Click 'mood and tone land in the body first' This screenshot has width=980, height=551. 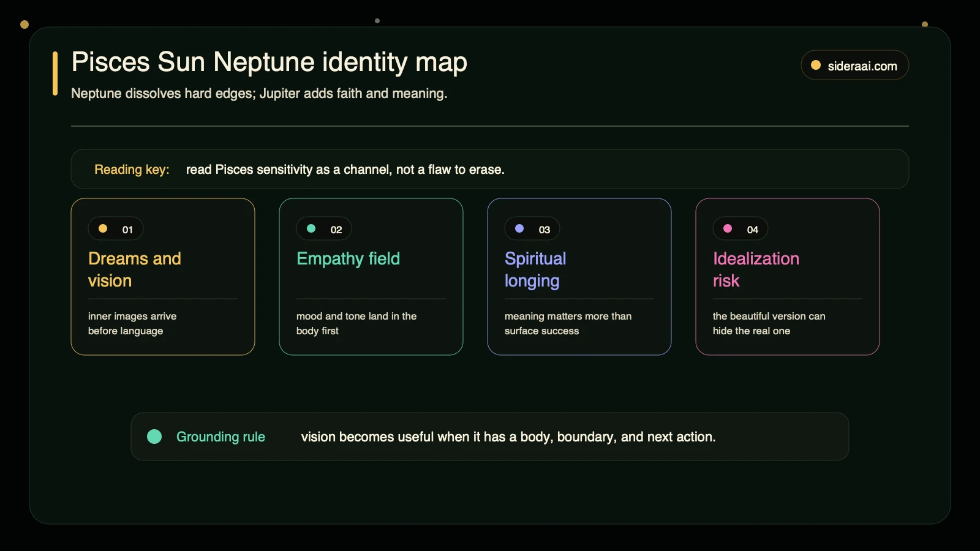(x=356, y=323)
